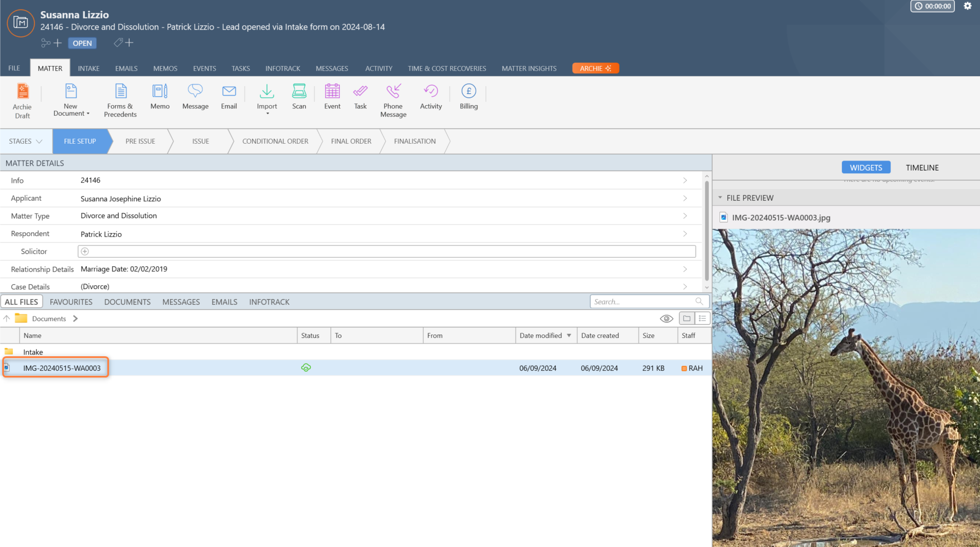Image resolution: width=980 pixels, height=547 pixels.
Task: Click the Matter Details vertical scrollbar
Action: tap(707, 230)
